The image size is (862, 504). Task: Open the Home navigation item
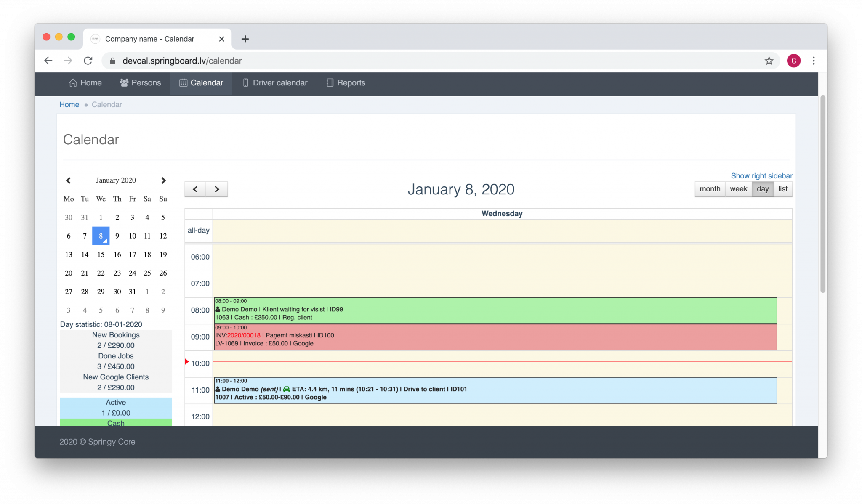coord(85,83)
